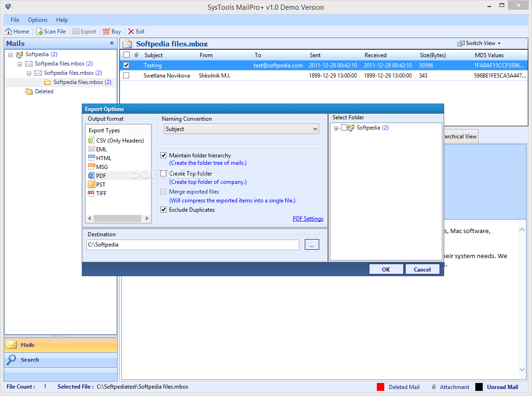Choose the EML export type icon

pos(91,149)
